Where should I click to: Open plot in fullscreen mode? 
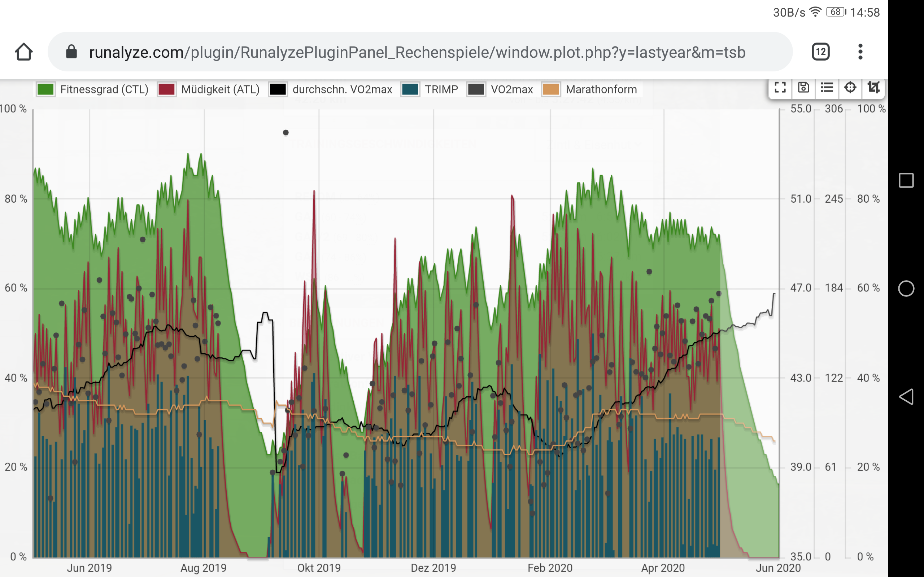[x=780, y=88]
